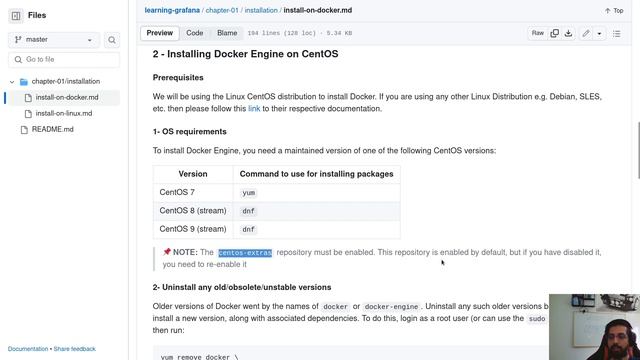
Task: Navigate to chapter-01 breadcrumb
Action: point(222,10)
